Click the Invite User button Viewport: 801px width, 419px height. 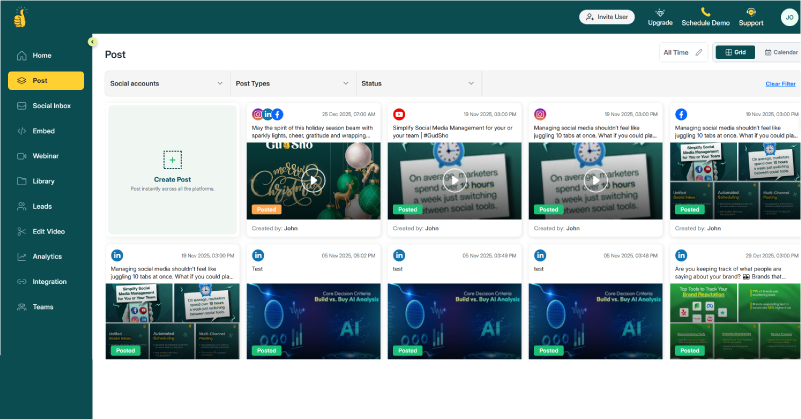point(607,17)
